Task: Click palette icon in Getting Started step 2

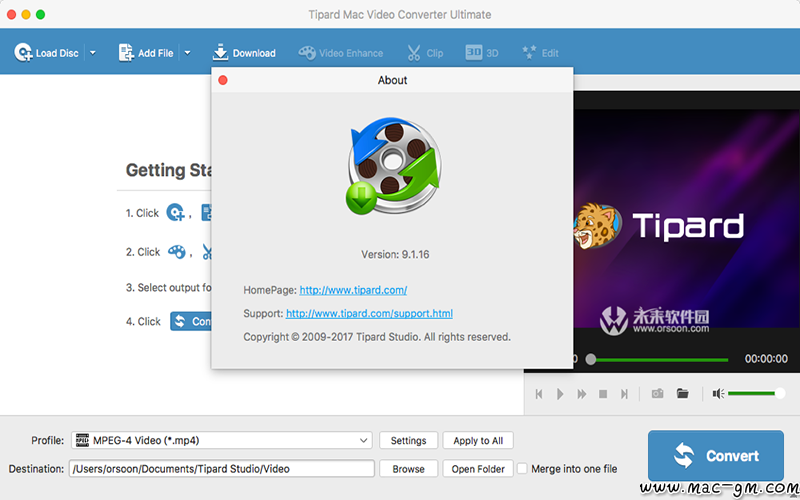Action: pyautogui.click(x=177, y=252)
